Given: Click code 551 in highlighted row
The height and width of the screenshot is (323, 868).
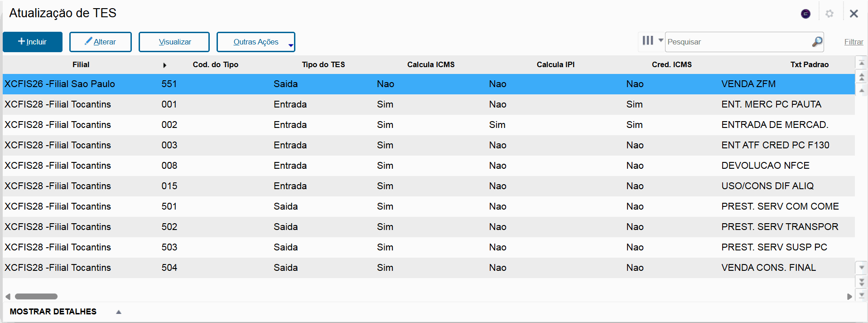Looking at the screenshot, I should 169,84.
